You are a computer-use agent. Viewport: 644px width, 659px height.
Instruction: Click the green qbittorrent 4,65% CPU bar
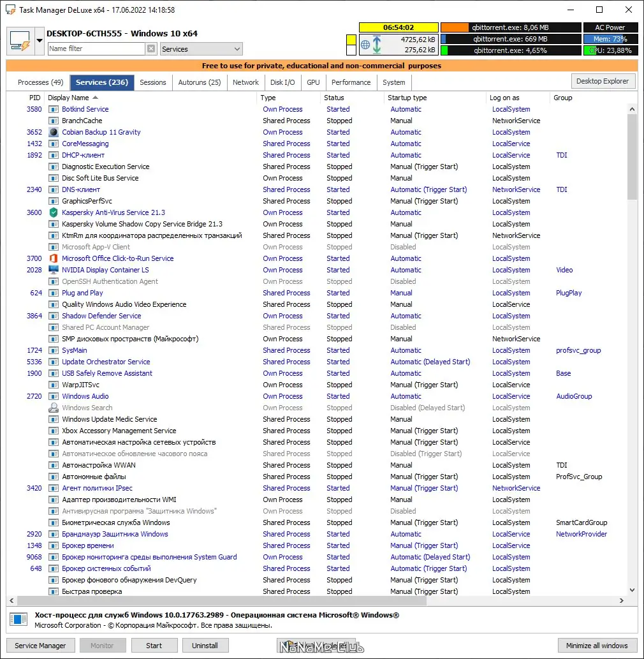coord(511,50)
